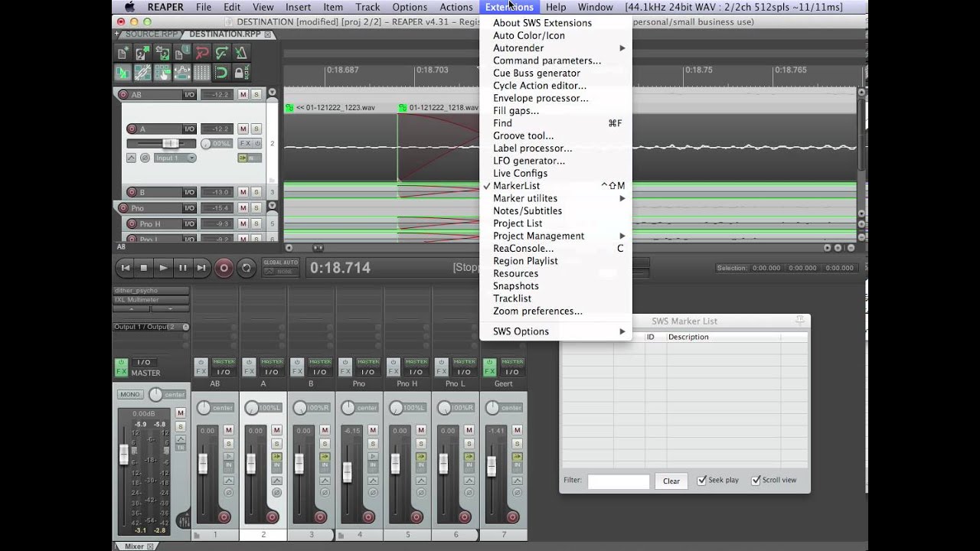Screen dimensions: 980x551
Task: Mute the Pno mixer channel
Action: (x=373, y=430)
